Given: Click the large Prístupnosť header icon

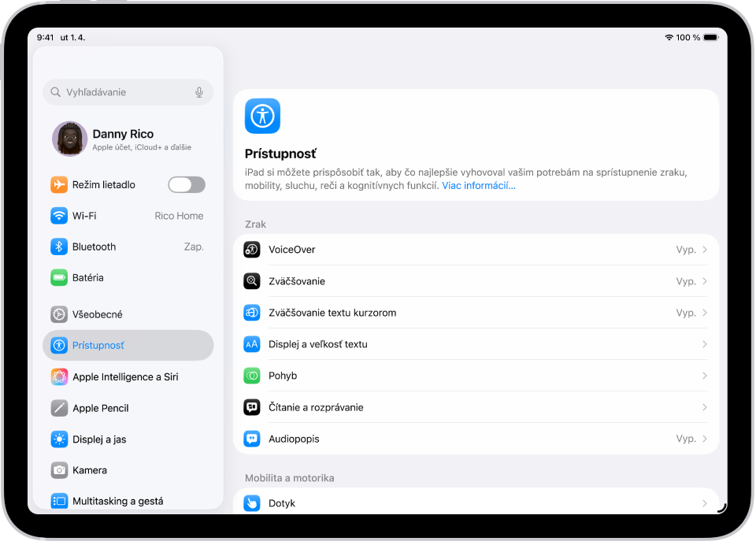Looking at the screenshot, I should [262, 116].
